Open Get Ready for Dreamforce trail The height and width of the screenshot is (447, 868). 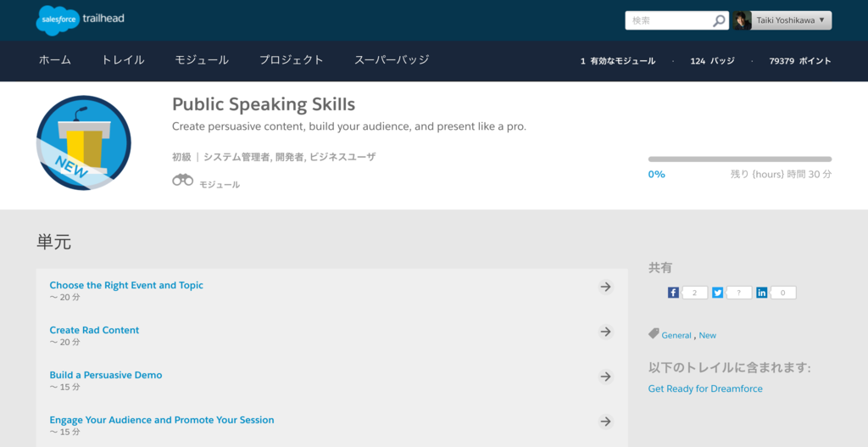tap(705, 388)
